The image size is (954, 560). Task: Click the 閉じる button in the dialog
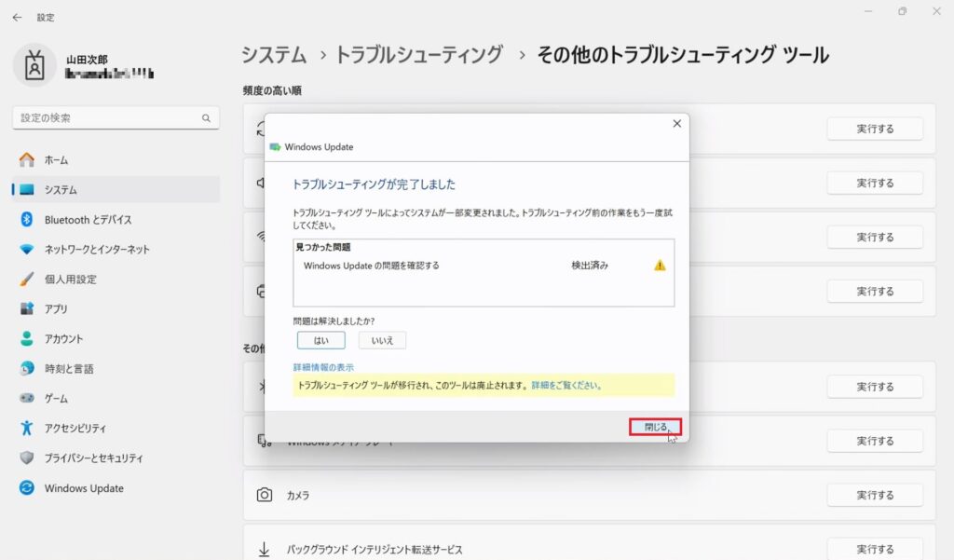[655, 427]
